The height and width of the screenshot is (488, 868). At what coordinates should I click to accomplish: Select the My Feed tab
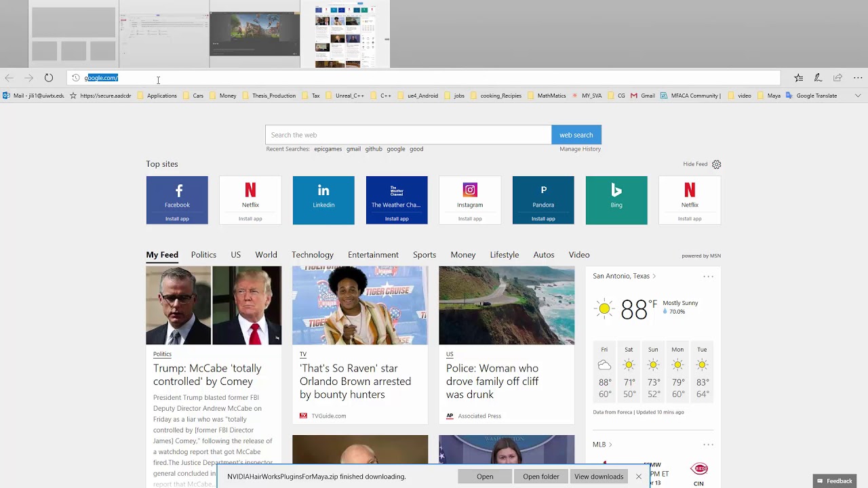coord(162,255)
